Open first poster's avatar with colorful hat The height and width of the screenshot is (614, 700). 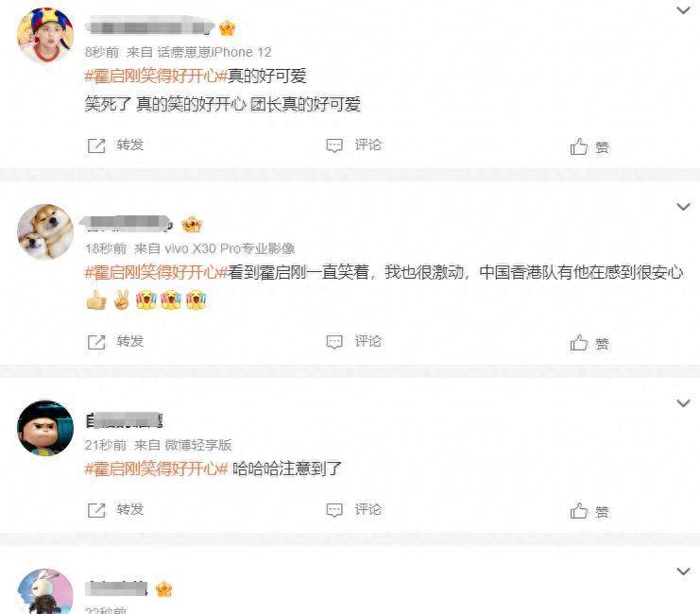point(45,35)
